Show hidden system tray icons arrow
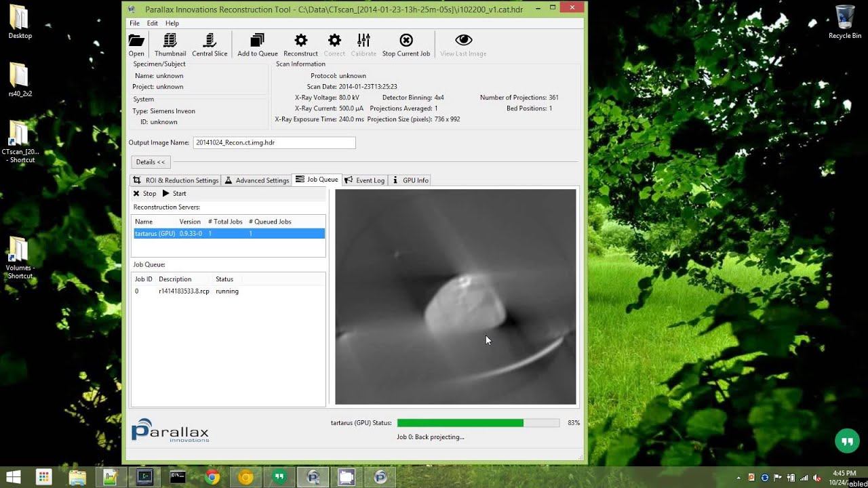 tap(737, 478)
